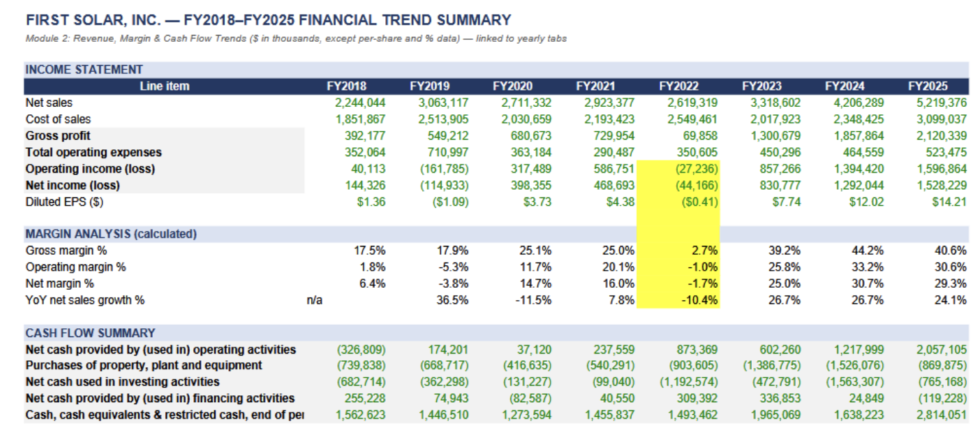This screenshot has height=433, width=980.
Task: Click FY2025 net sales value 5,219,376
Action: click(942, 103)
